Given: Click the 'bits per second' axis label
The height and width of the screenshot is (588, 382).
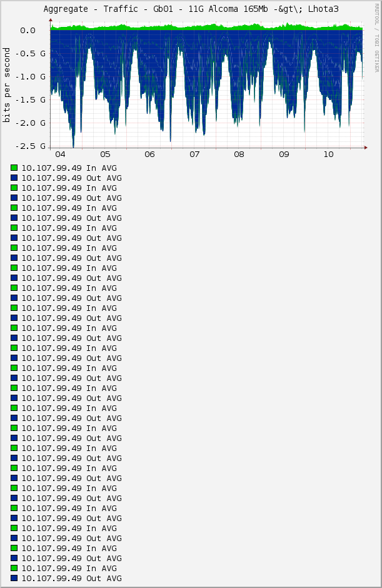Looking at the screenshot, I should coord(6,85).
